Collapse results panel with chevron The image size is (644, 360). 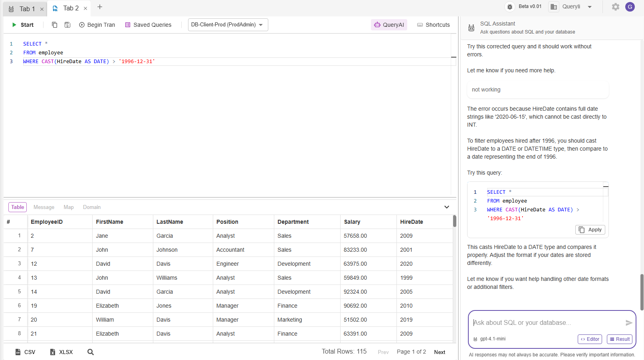[447, 207]
